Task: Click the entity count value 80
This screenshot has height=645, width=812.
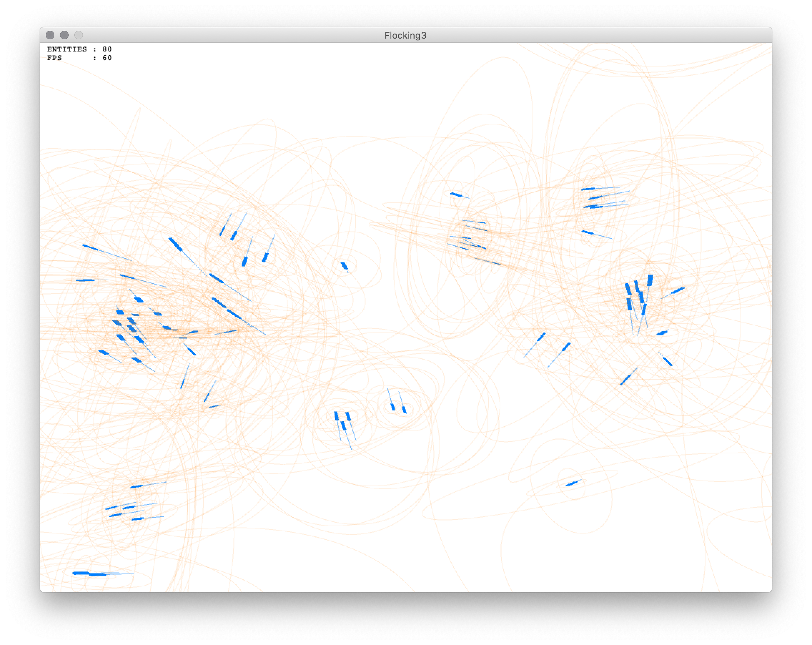Action: [107, 49]
